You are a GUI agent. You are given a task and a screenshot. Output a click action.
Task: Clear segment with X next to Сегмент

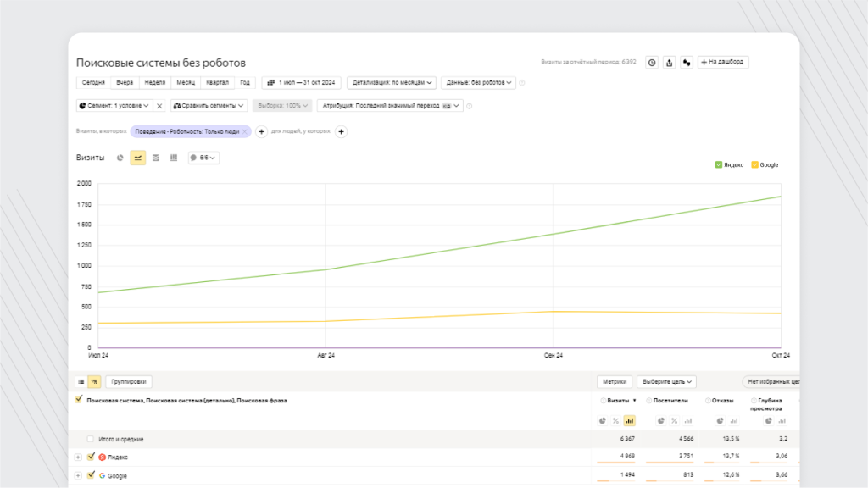tap(159, 106)
